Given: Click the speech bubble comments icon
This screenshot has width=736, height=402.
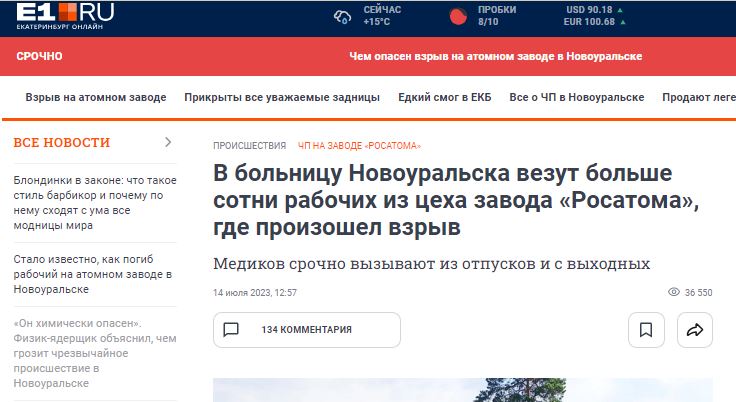Looking at the screenshot, I should pos(231,330).
